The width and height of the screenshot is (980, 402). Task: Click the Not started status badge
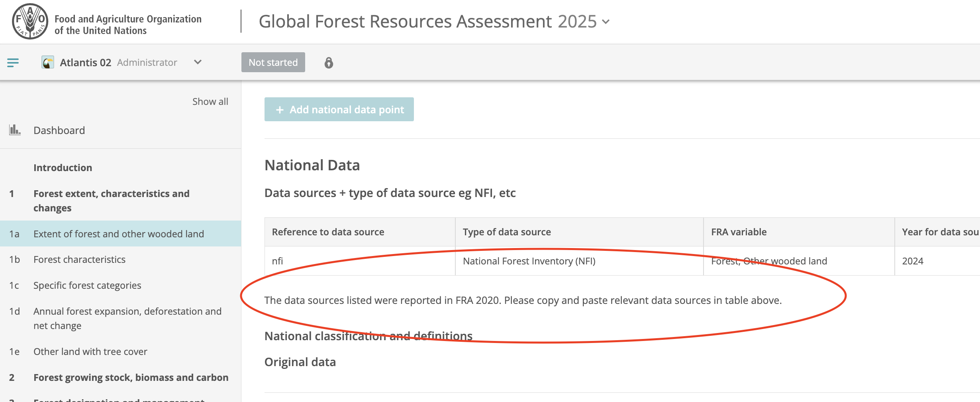click(273, 62)
